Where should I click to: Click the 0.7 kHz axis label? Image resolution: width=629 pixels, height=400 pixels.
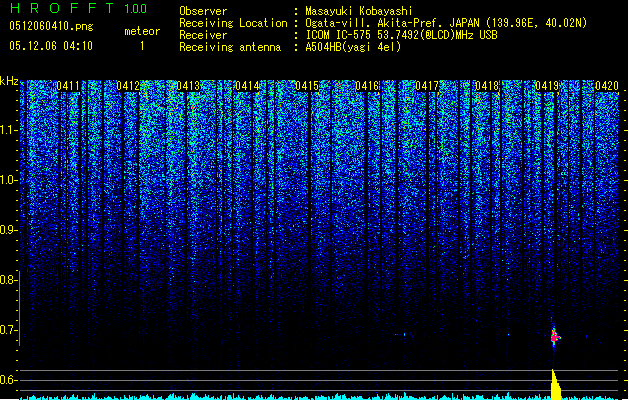(7, 330)
